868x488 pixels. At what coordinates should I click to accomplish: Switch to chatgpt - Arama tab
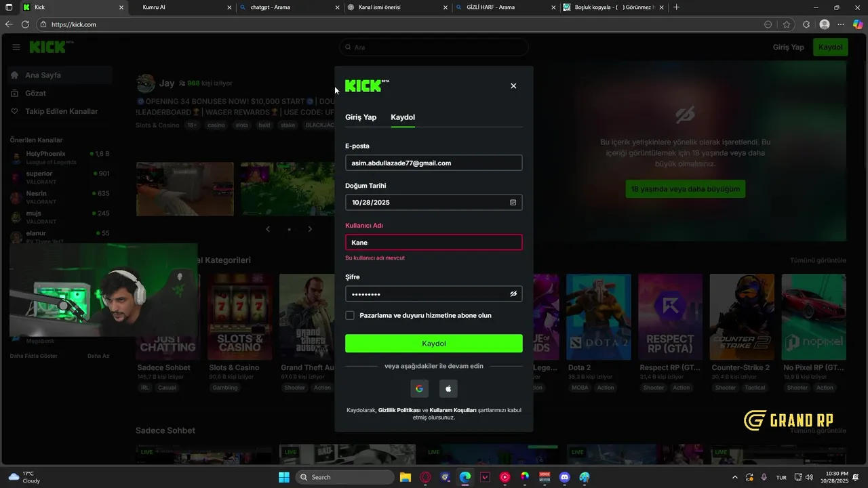pos(290,7)
